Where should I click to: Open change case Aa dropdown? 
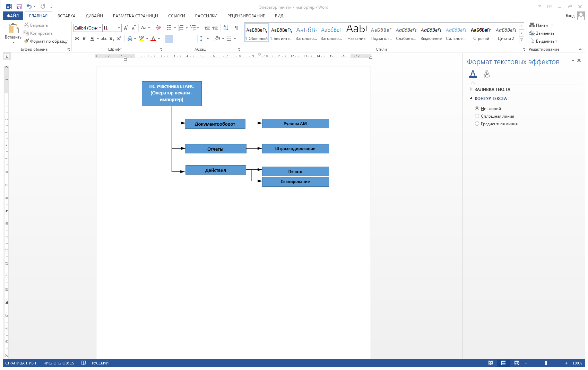click(x=145, y=28)
